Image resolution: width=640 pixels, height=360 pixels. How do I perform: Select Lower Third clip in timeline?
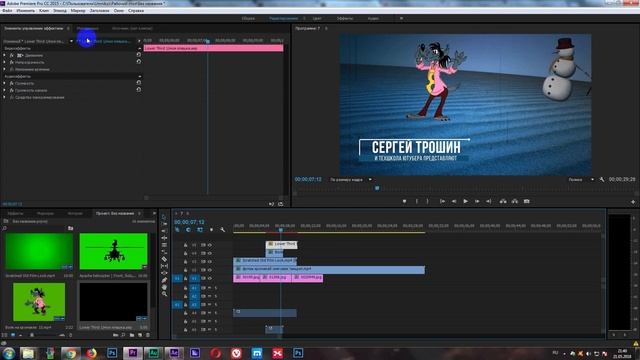click(281, 244)
